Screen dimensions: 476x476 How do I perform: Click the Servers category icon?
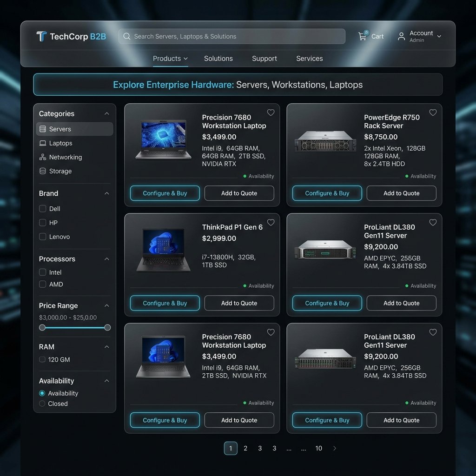tap(43, 129)
